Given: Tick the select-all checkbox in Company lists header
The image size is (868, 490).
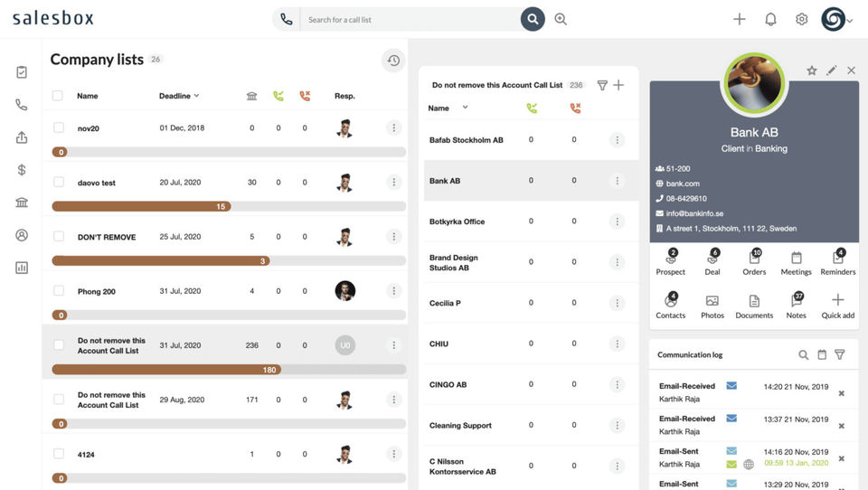Looking at the screenshot, I should [x=58, y=95].
